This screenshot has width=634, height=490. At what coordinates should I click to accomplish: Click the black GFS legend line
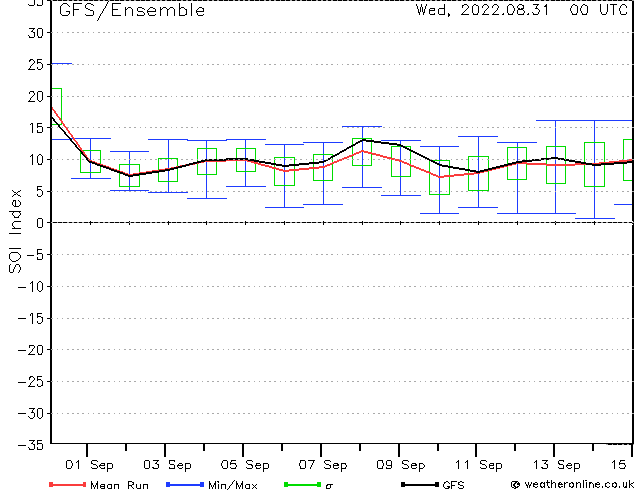420,484
